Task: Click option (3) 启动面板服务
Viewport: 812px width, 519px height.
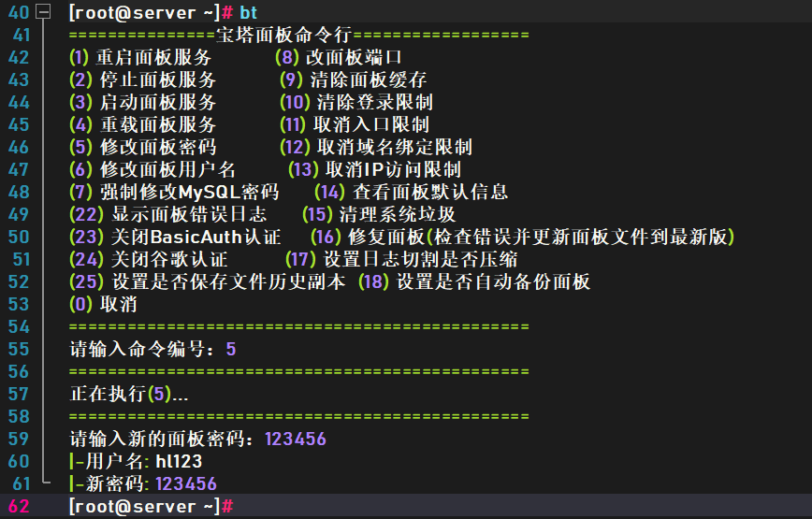Action: pos(142,102)
